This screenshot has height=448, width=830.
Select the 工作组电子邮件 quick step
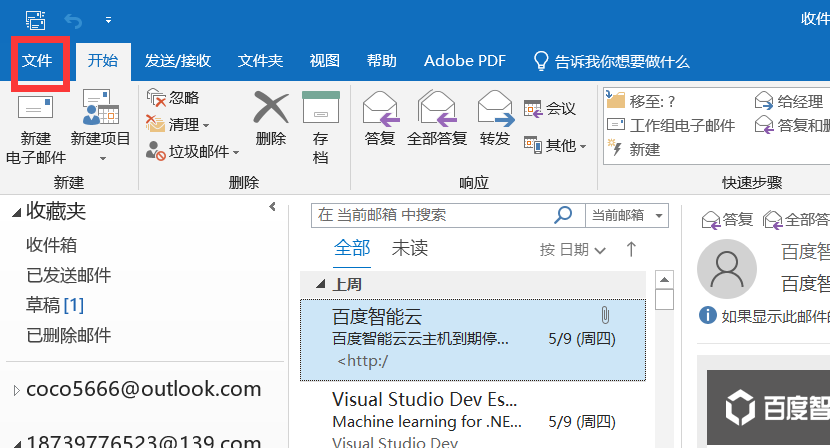pos(671,126)
